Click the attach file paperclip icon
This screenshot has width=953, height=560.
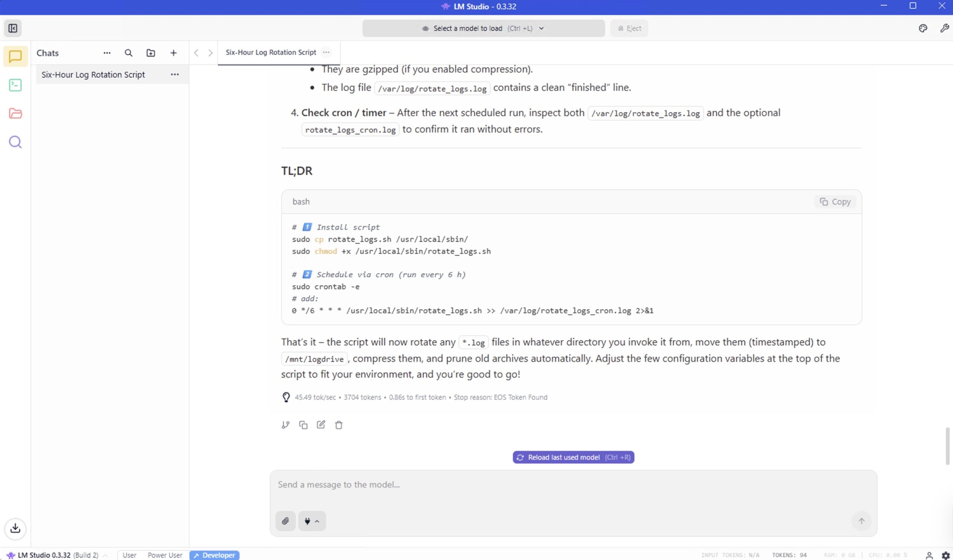point(285,521)
